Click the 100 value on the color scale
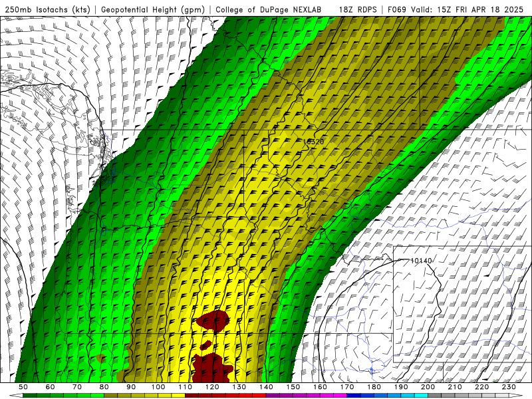This screenshot has height=399, width=532. pyautogui.click(x=158, y=387)
